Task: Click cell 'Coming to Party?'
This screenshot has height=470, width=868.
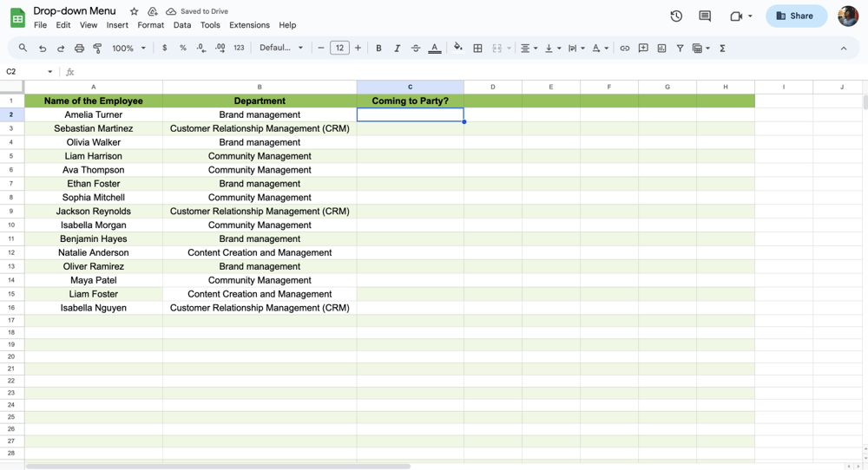Action: (x=411, y=101)
